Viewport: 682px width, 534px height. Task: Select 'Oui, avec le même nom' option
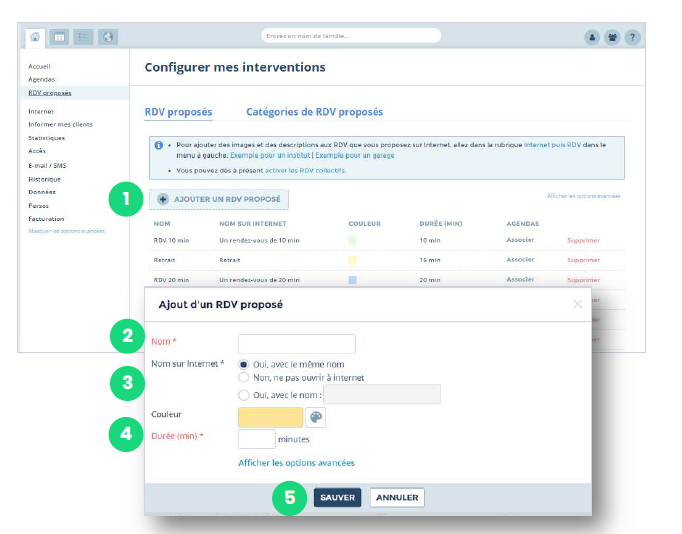[244, 365]
